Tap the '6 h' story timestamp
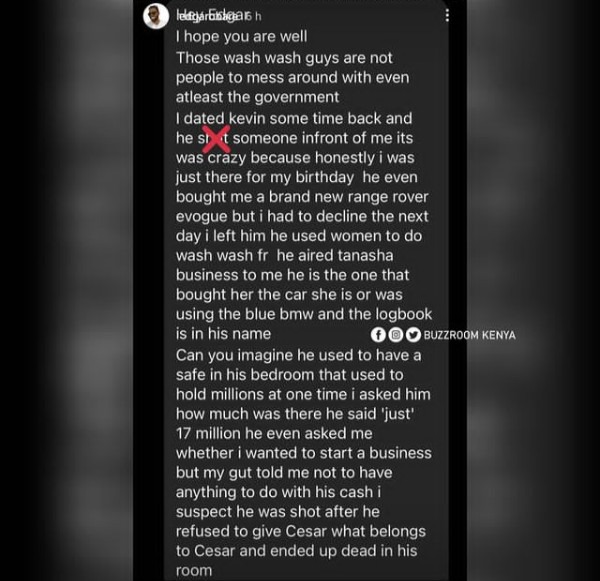This screenshot has height=581, width=600. 254,16
